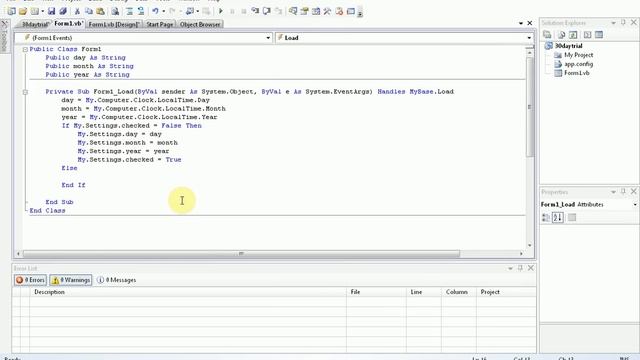Click the Find icon in toolbar

click(115, 11)
